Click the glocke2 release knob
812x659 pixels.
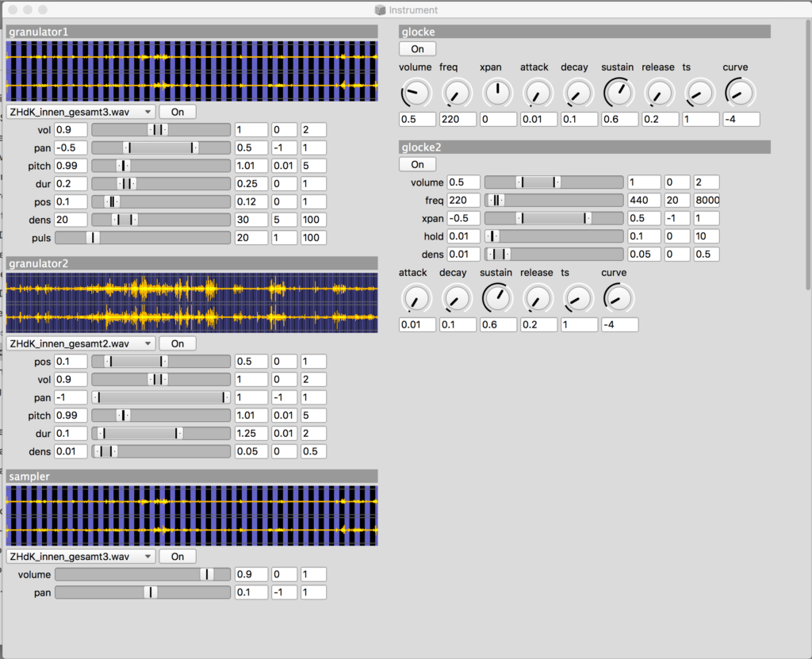point(537,298)
